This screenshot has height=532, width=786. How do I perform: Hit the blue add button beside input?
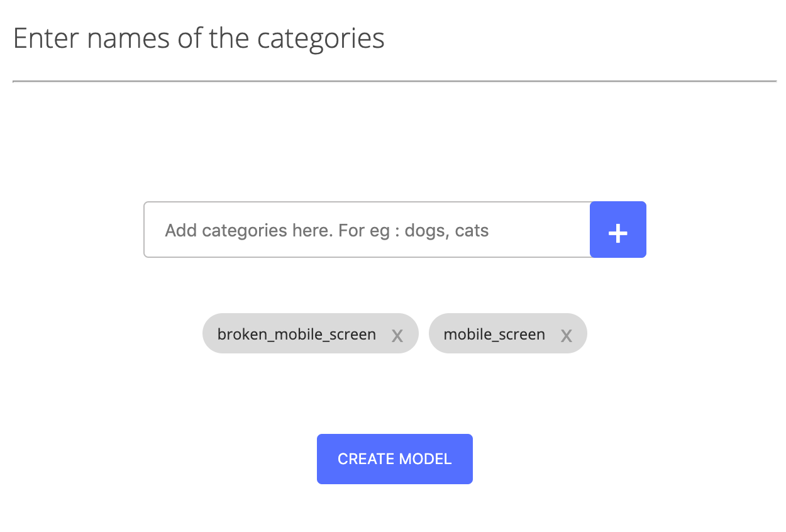tap(617, 230)
